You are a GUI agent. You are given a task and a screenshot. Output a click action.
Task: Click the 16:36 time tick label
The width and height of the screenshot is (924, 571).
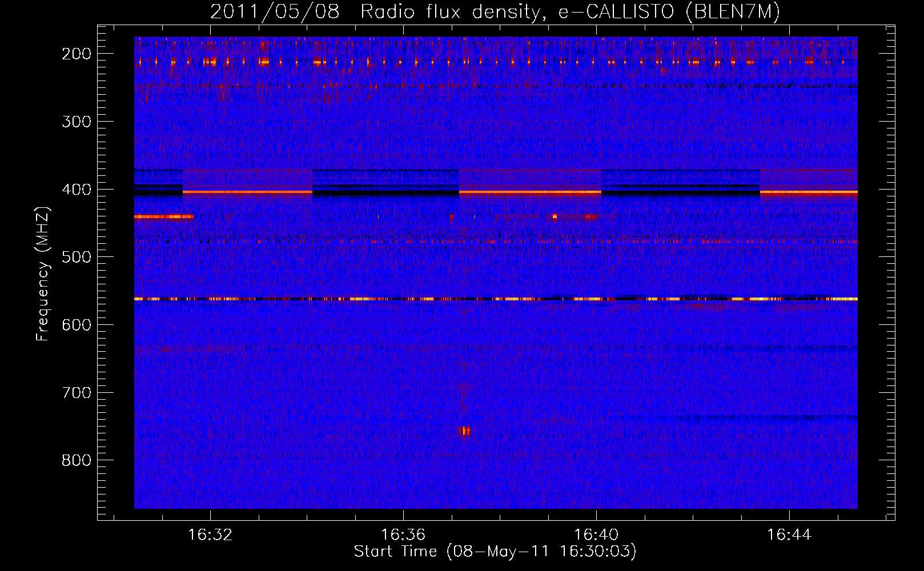click(403, 535)
